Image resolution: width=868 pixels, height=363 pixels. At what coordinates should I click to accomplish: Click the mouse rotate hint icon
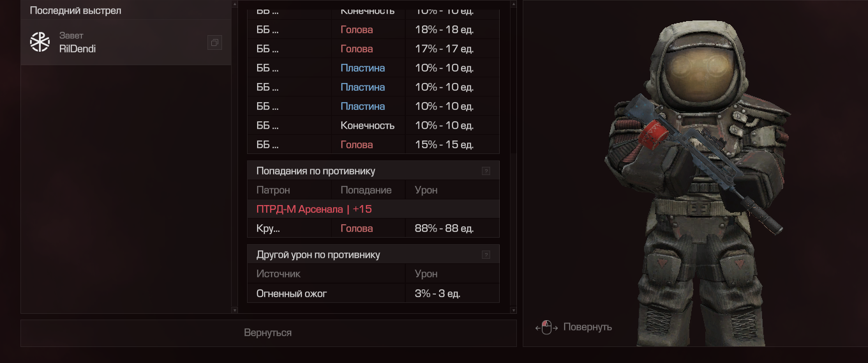[546, 327]
